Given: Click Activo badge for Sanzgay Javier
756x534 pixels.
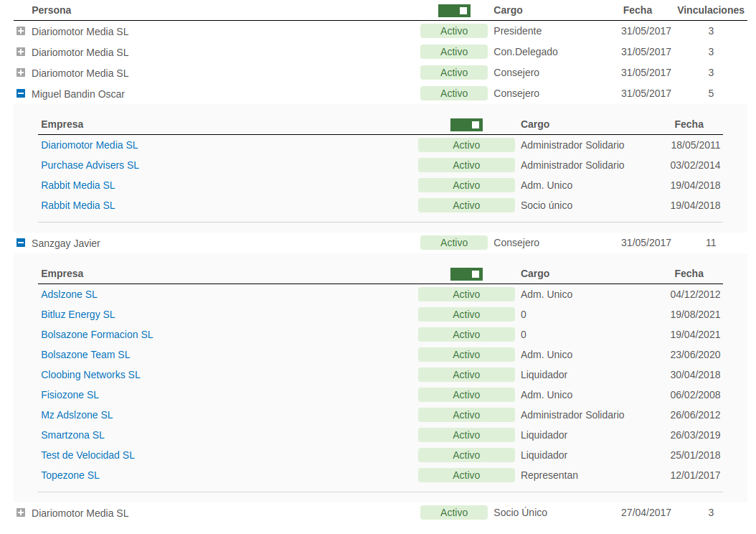Looking at the screenshot, I should 454,243.
